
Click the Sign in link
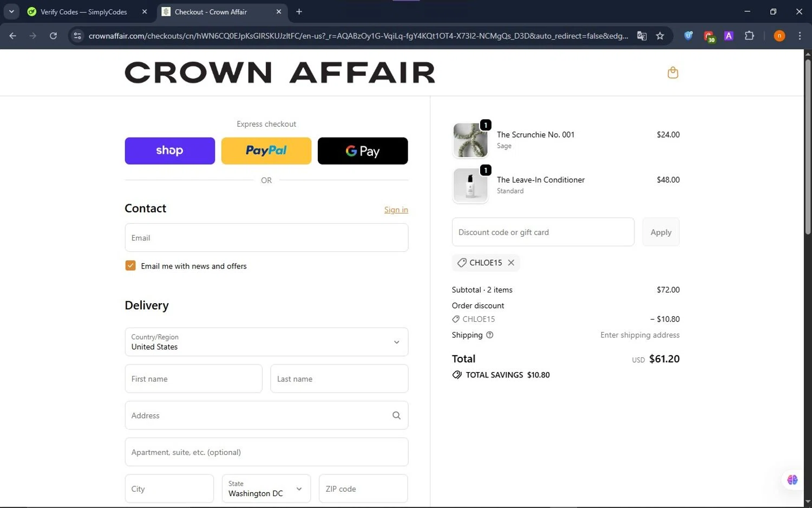pos(396,210)
